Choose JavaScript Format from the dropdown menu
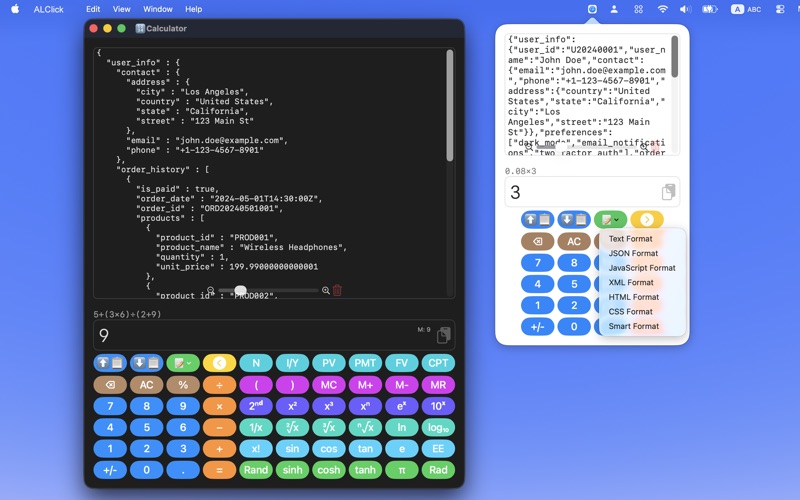 642,268
